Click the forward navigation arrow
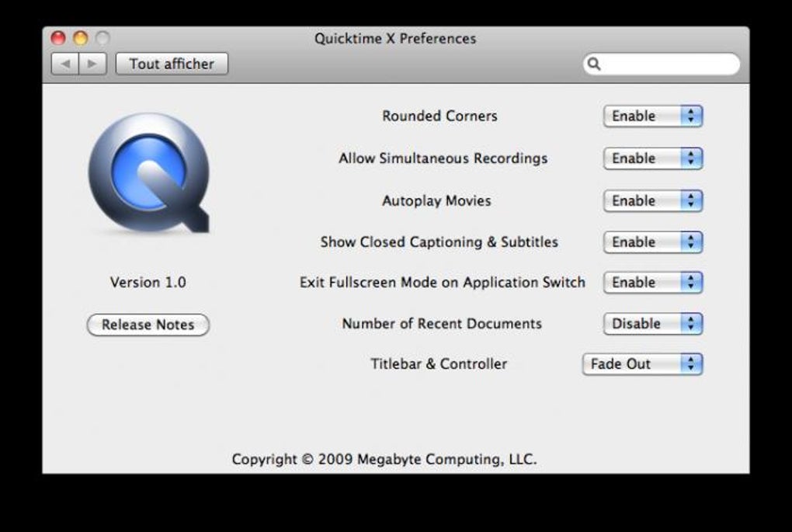Viewport: 792px width, 532px height. 92,64
